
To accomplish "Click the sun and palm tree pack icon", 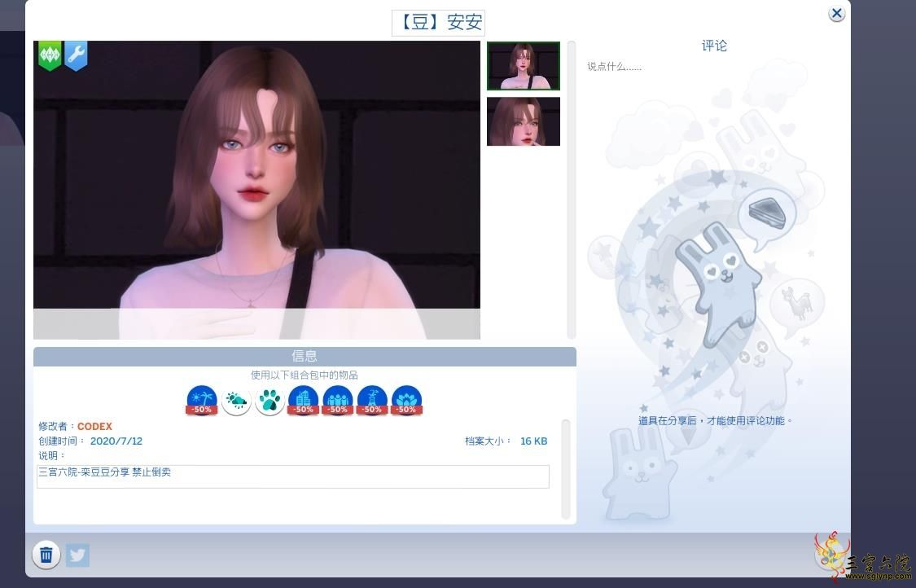I will click(x=202, y=401).
